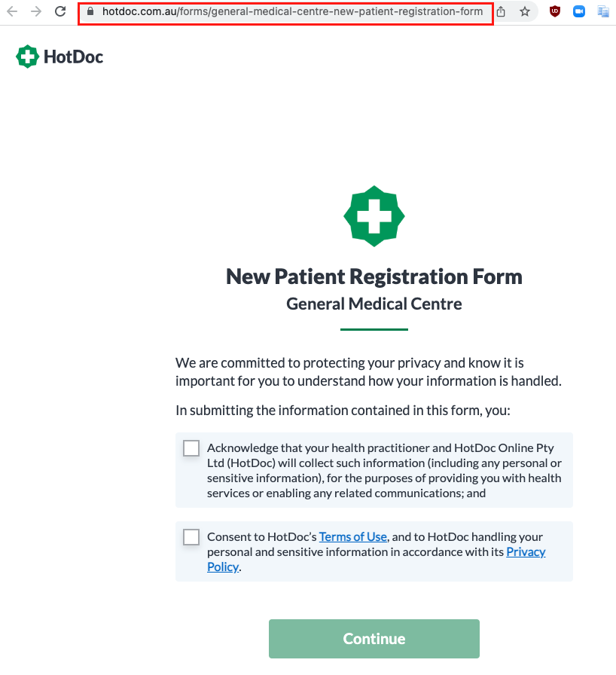Screen dimensions: 616x675
Task: Click the padlock site security icon
Action: pos(90,11)
